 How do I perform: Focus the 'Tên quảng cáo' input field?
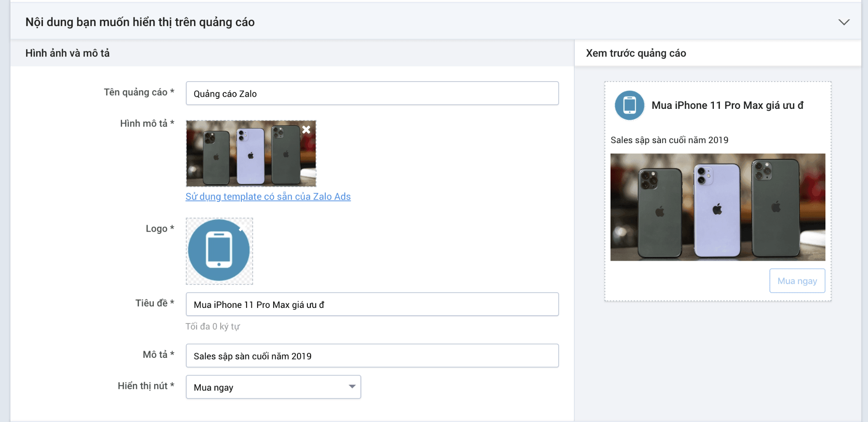point(372,93)
